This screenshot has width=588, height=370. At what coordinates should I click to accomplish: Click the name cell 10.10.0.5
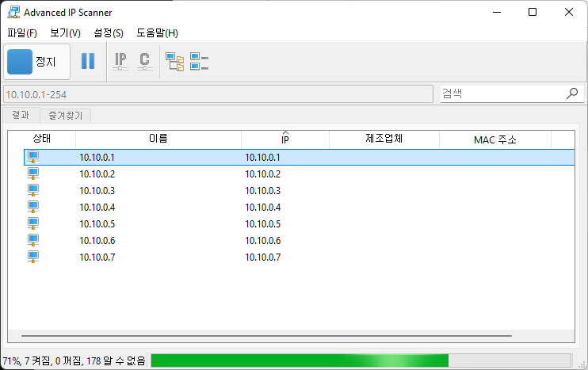pyautogui.click(x=97, y=223)
